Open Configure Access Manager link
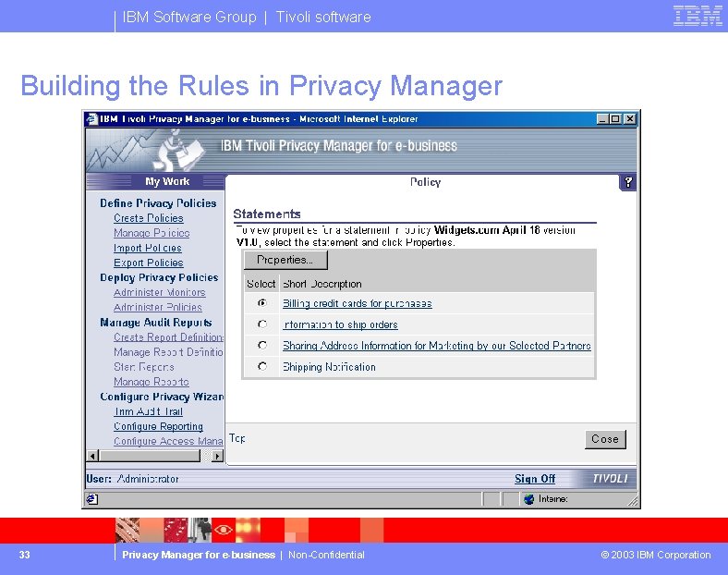The width and height of the screenshot is (728, 575). [x=168, y=441]
